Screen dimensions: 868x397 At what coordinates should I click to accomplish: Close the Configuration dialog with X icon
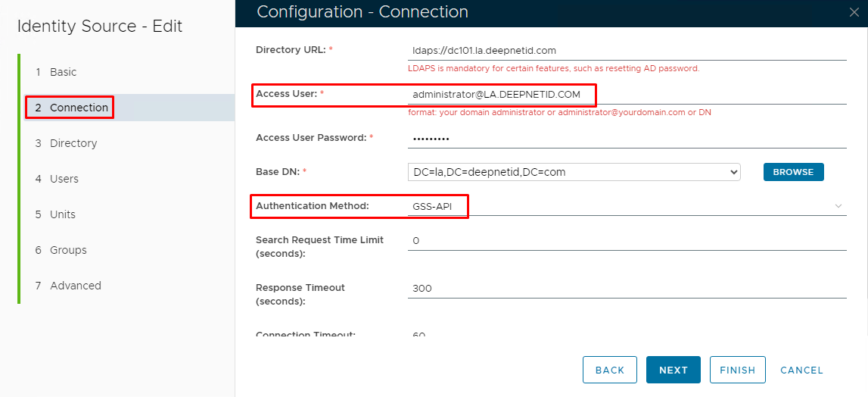[x=854, y=12]
